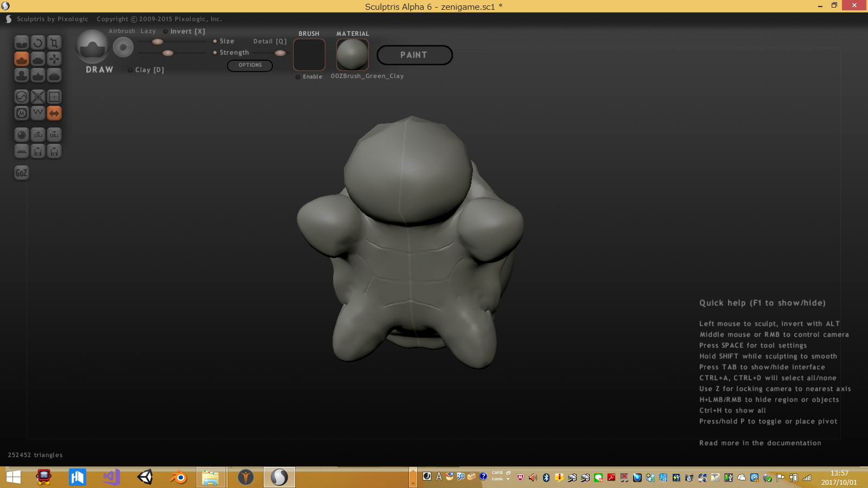868x488 pixels.
Task: Select the Inflate brush tool
Action: click(x=22, y=75)
